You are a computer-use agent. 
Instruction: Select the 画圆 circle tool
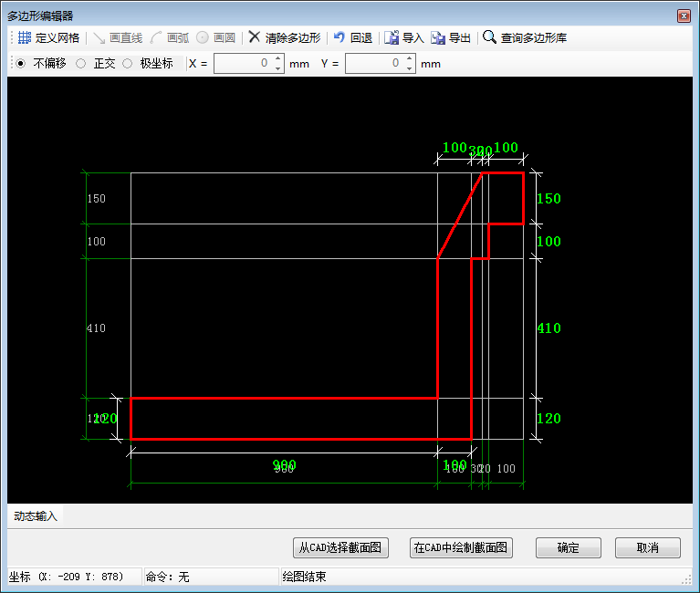tap(216, 38)
